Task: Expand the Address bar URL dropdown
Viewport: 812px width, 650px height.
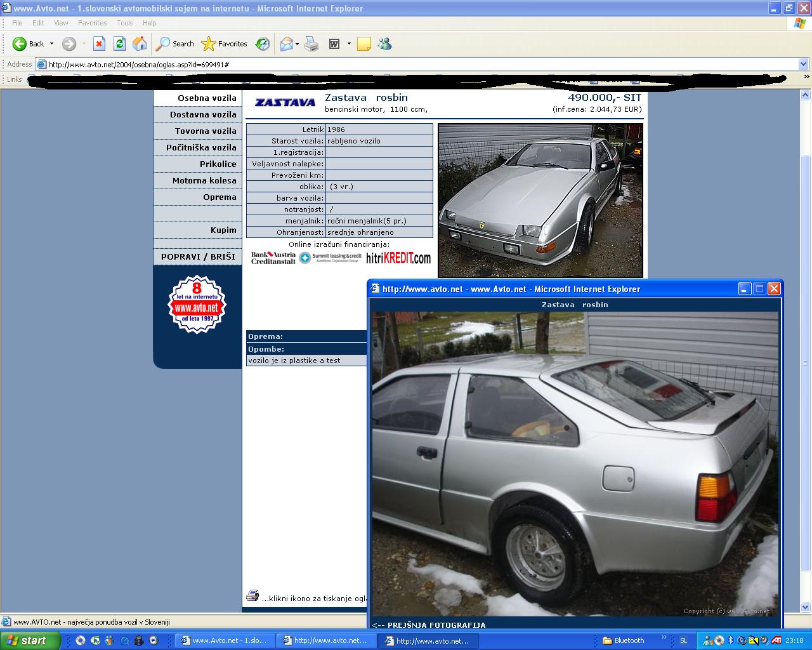Action: click(x=803, y=64)
